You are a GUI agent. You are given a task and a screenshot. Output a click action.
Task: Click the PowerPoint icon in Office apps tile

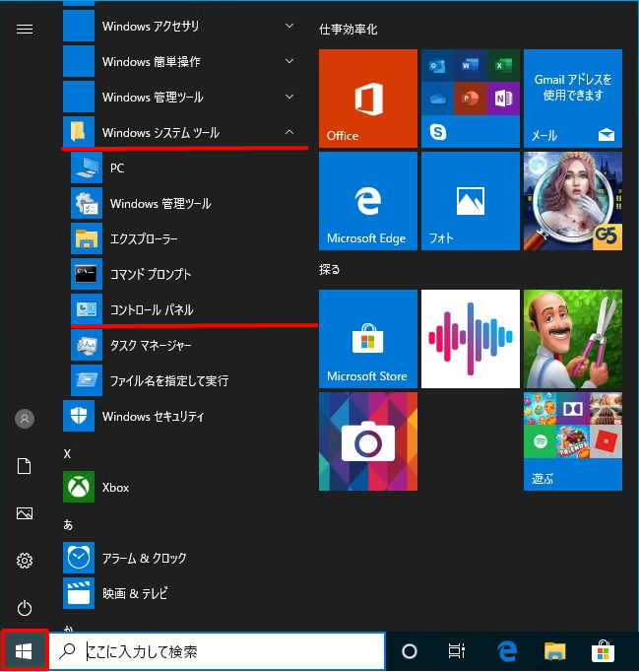tap(471, 99)
